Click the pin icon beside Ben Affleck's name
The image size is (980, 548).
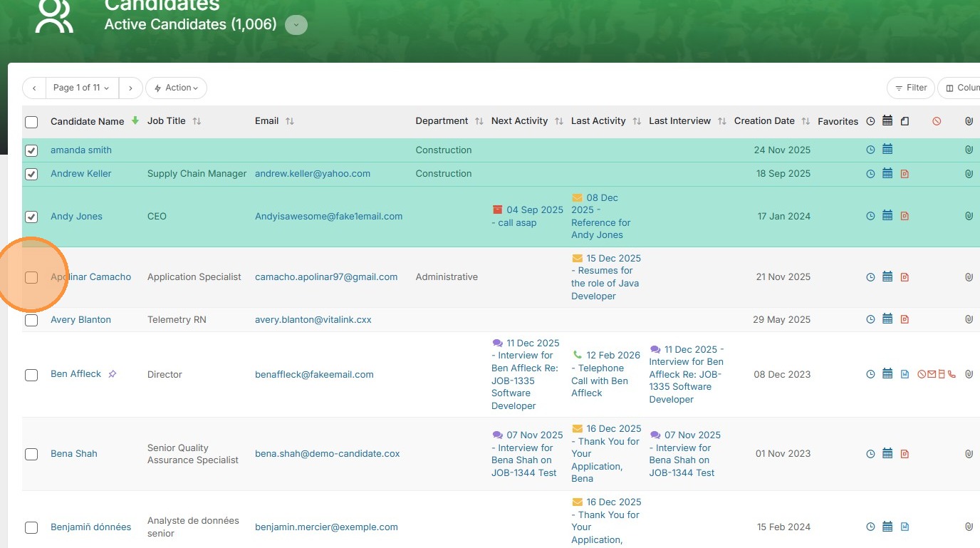coord(113,374)
